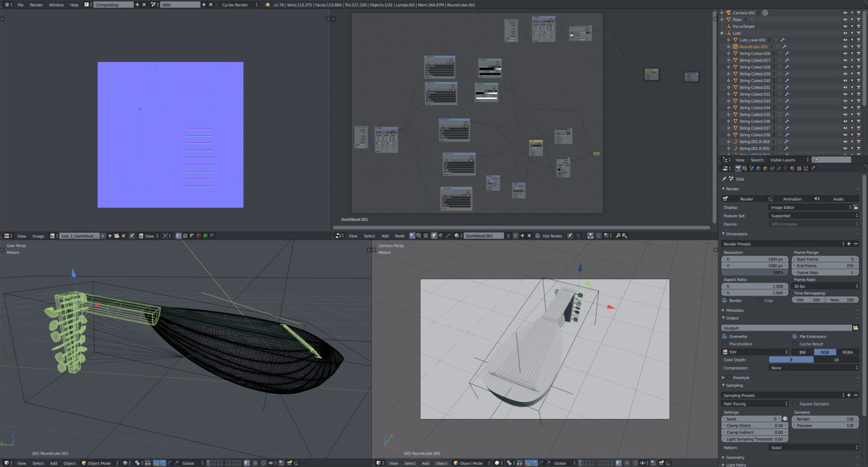Open the World properties tab icon
This screenshot has width=868, height=467.
[x=758, y=169]
